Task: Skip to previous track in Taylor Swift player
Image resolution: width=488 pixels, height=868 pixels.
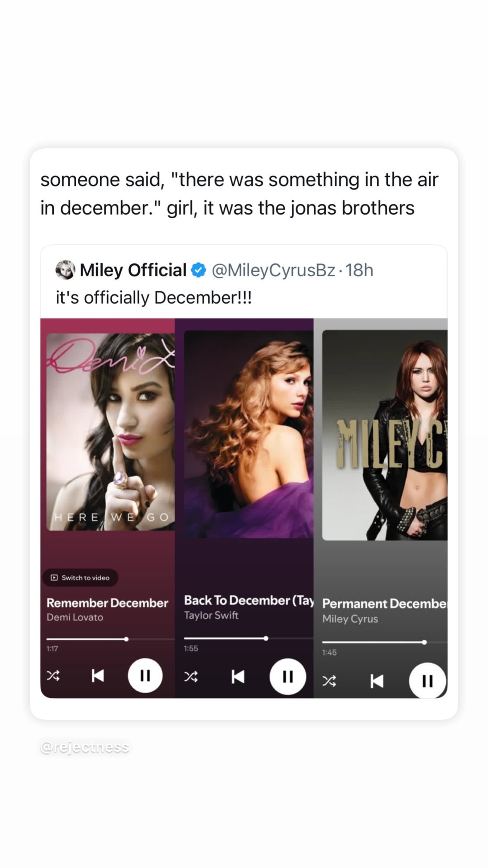Action: 238,677
